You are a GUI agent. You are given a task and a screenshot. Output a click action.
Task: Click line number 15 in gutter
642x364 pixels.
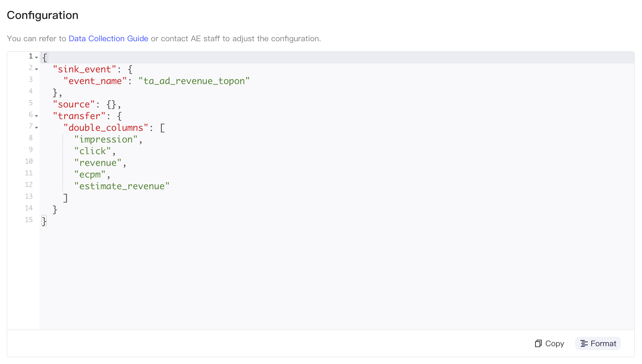coord(29,220)
